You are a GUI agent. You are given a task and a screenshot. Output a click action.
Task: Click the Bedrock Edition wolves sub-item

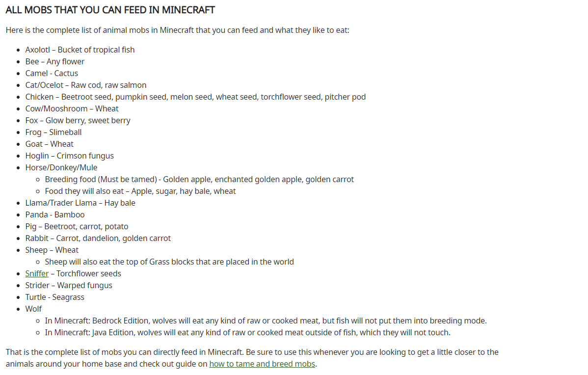(266, 321)
